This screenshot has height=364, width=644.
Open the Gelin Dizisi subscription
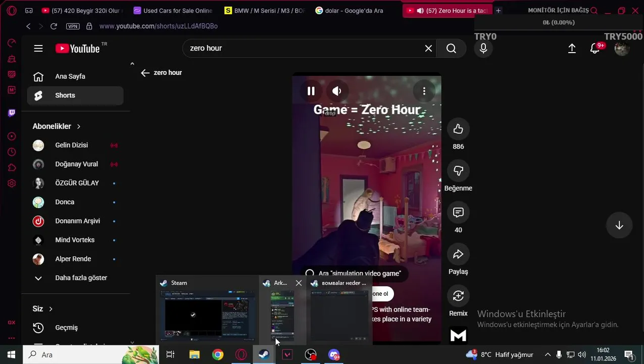coord(75,146)
